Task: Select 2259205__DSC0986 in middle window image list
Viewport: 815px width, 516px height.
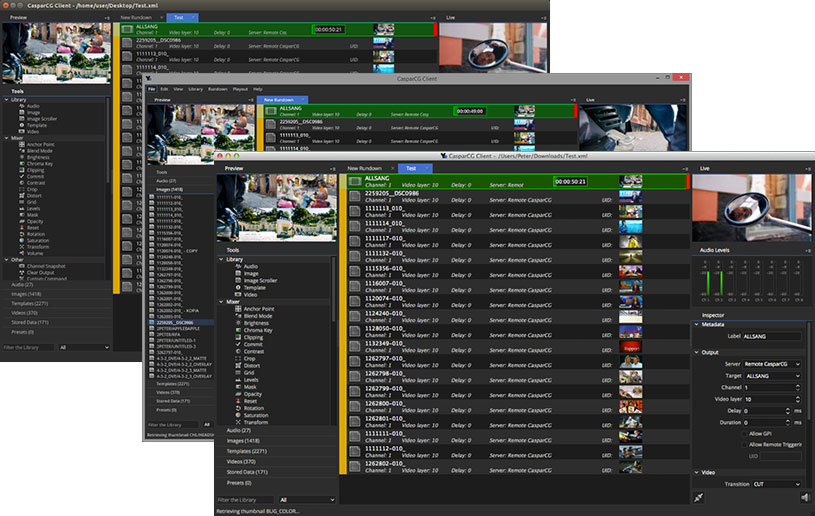Action: (181, 323)
